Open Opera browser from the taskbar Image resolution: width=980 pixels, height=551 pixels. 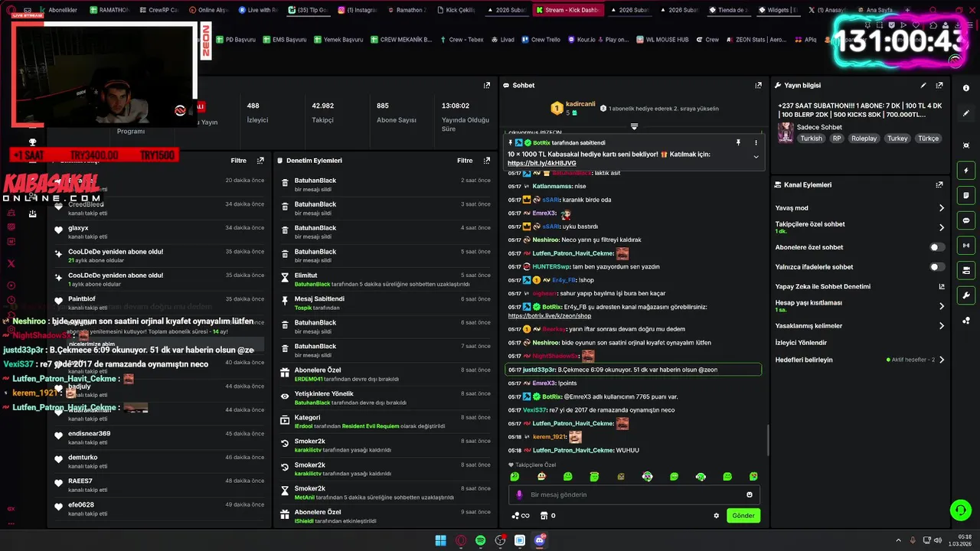click(x=460, y=540)
